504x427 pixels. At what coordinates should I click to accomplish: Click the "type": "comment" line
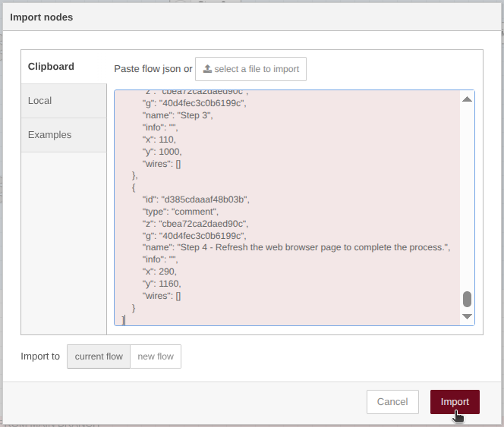click(x=181, y=212)
